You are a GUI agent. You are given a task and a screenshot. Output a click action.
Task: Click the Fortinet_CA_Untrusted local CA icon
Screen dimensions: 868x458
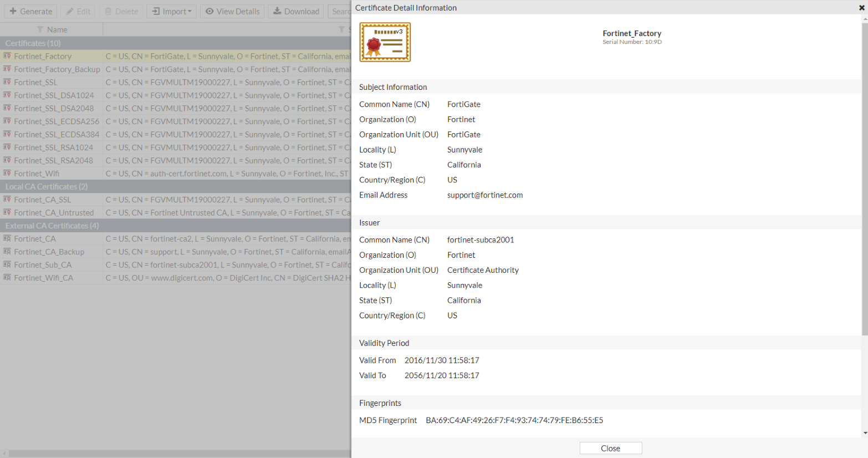tap(7, 212)
